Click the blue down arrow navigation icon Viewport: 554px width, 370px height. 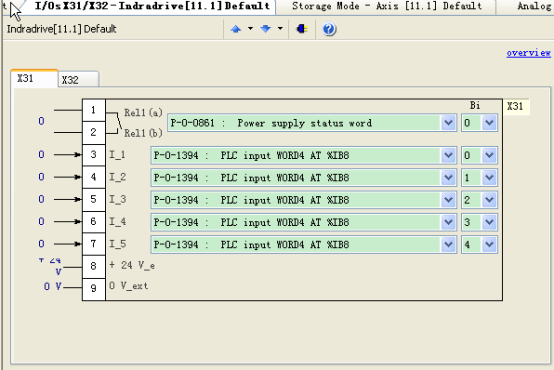(x=265, y=29)
